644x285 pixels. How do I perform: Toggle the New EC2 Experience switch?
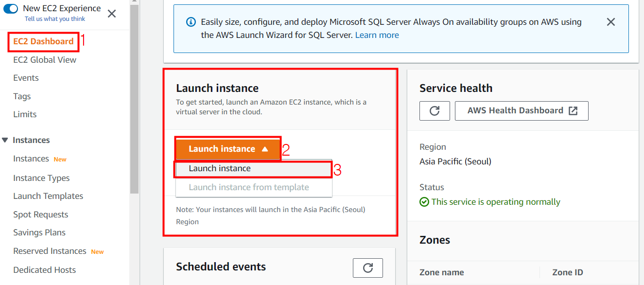point(11,8)
